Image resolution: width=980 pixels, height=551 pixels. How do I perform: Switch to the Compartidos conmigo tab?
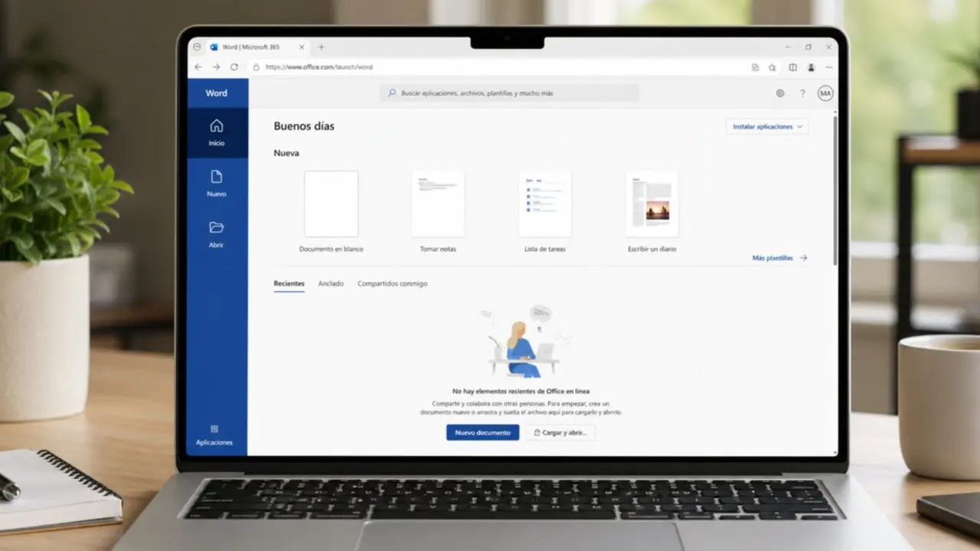point(393,284)
